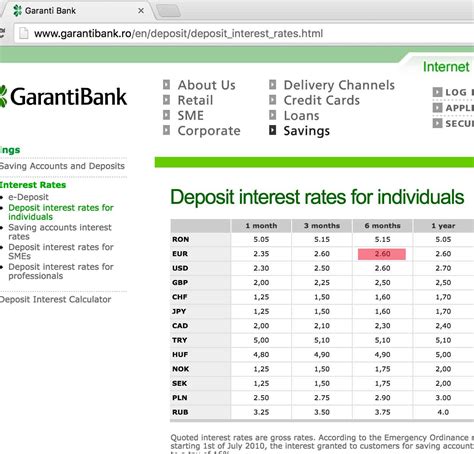
Task: Open the Loans section
Action: (x=301, y=115)
